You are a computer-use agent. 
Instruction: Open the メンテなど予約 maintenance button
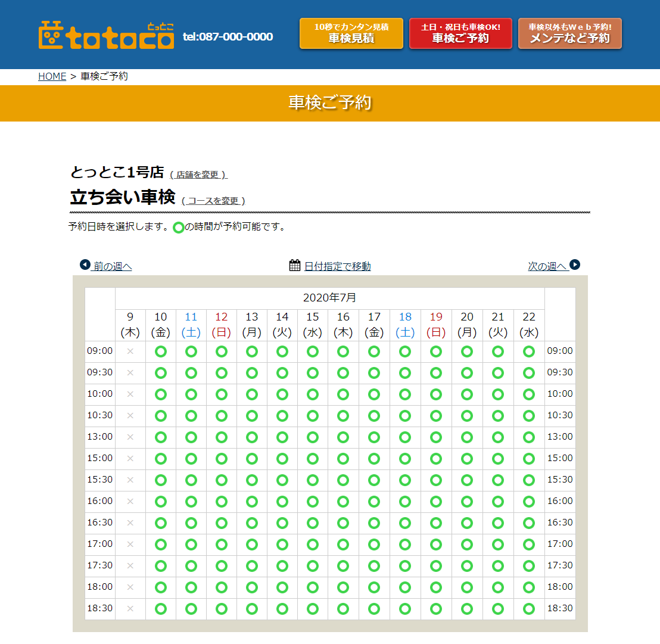[x=569, y=33]
